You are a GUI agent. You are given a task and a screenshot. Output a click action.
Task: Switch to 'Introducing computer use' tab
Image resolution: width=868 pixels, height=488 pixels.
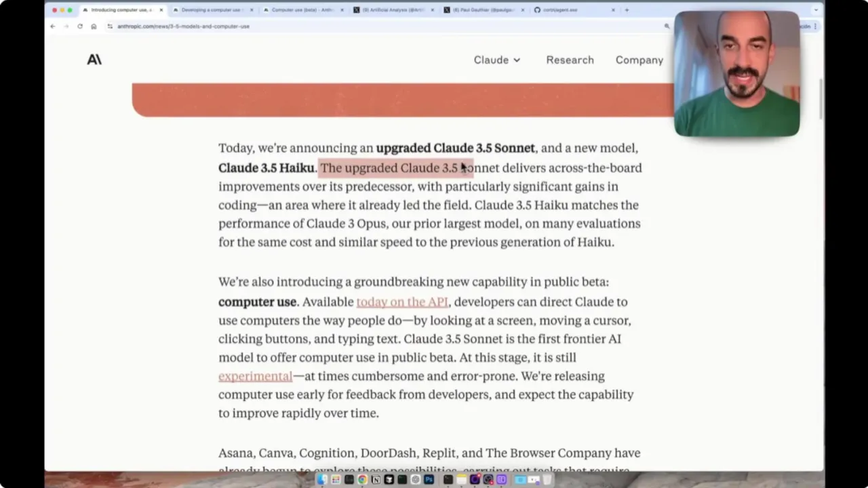tap(122, 10)
